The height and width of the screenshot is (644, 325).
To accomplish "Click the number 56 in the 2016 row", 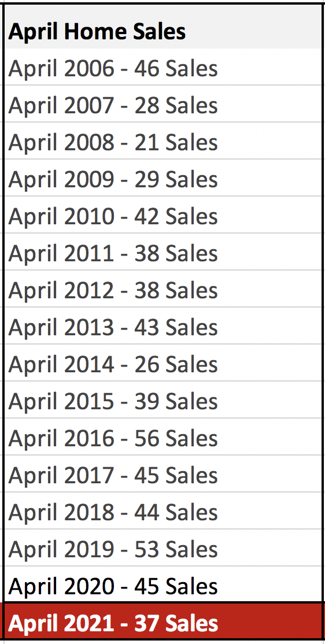I will (147, 438).
